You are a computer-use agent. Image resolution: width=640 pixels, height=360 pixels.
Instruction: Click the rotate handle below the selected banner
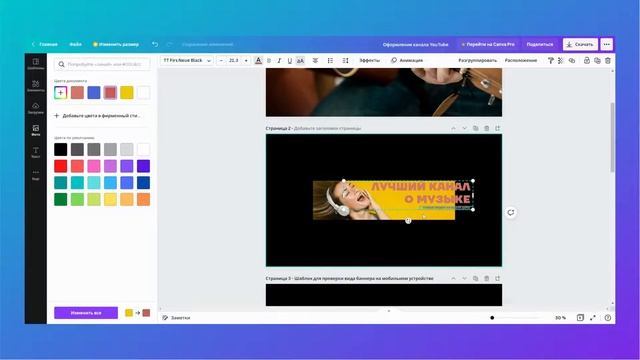click(408, 221)
